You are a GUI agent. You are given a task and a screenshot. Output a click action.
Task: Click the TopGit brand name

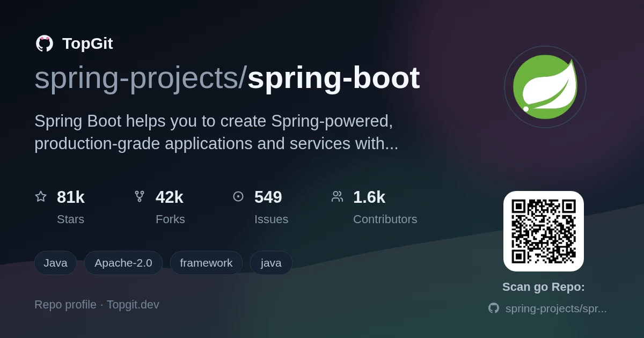[87, 43]
